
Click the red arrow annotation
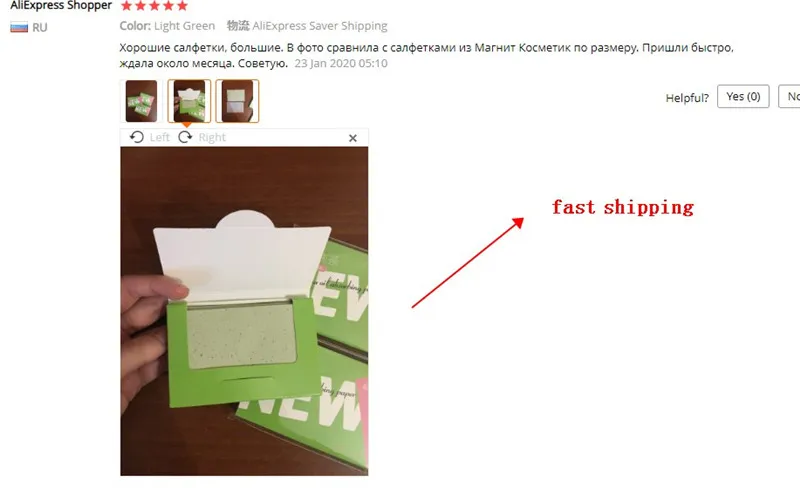468,263
